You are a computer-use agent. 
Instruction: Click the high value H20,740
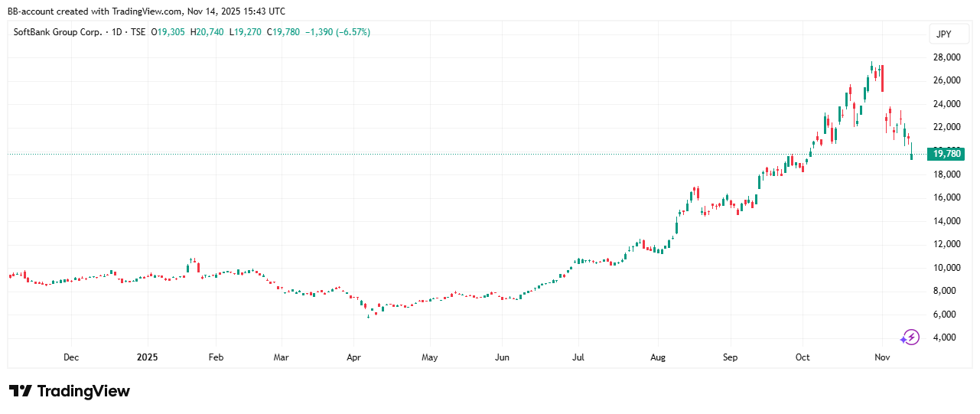coord(208,32)
